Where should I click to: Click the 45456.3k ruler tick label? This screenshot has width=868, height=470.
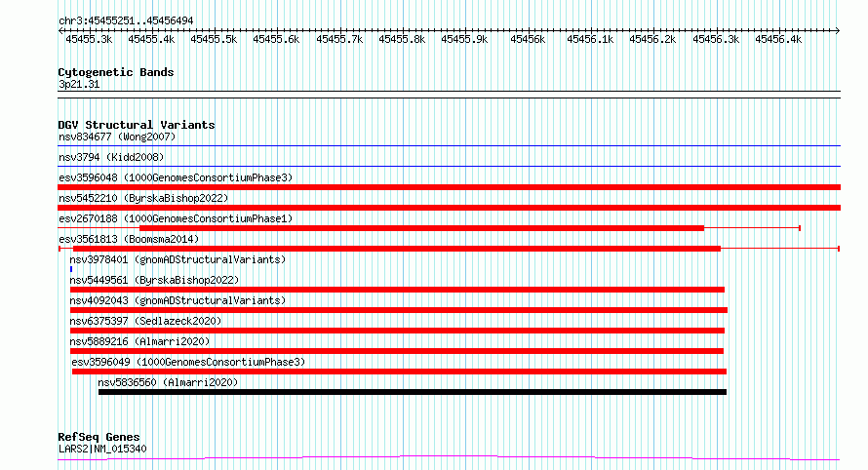[716, 39]
